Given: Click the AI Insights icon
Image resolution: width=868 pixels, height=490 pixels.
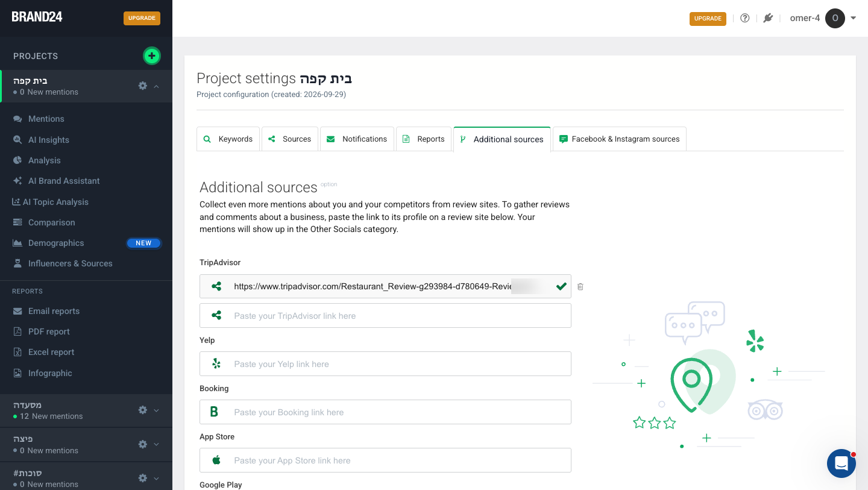Looking at the screenshot, I should click(x=17, y=140).
